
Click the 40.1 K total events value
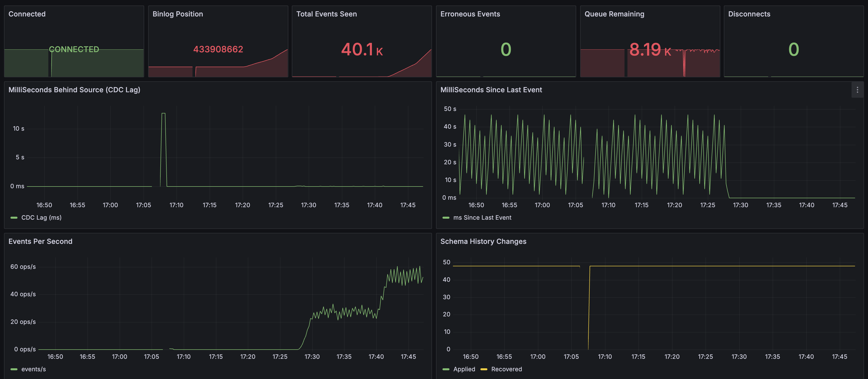pos(362,50)
